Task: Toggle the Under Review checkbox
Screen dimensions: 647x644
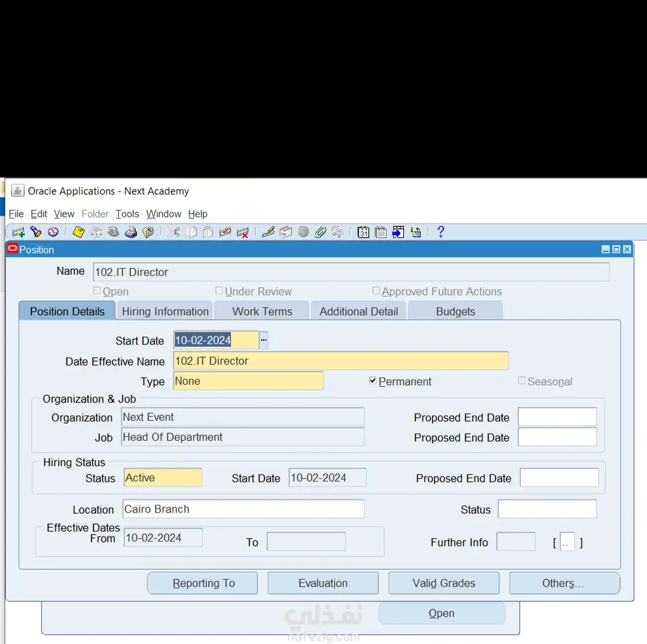Action: 219,291
